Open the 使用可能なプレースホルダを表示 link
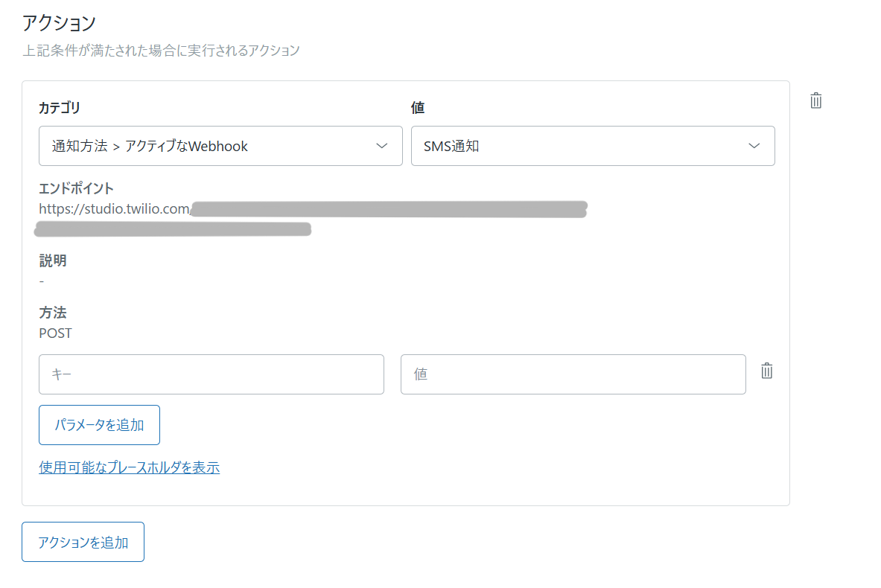Image resolution: width=881 pixels, height=588 pixels. [130, 467]
